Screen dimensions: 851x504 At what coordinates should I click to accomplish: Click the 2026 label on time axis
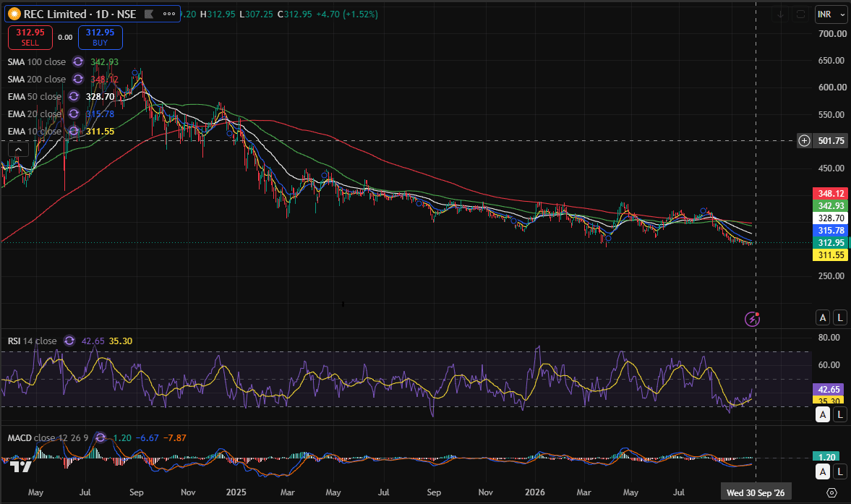click(x=535, y=492)
